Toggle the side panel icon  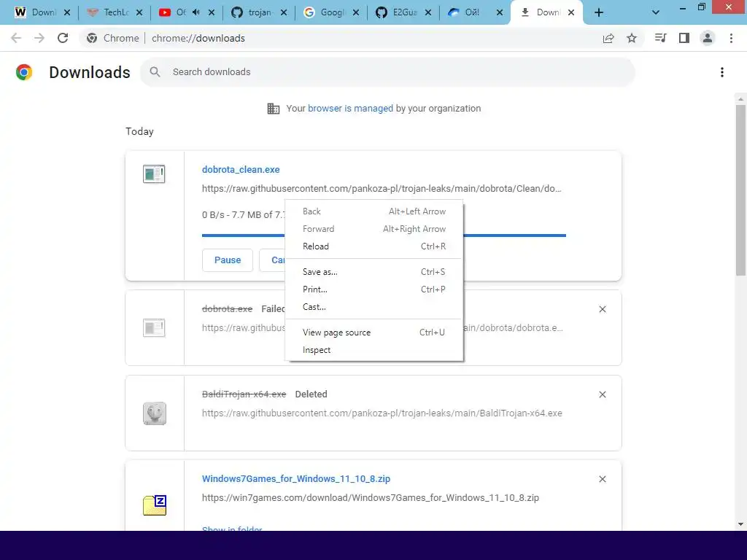684,38
